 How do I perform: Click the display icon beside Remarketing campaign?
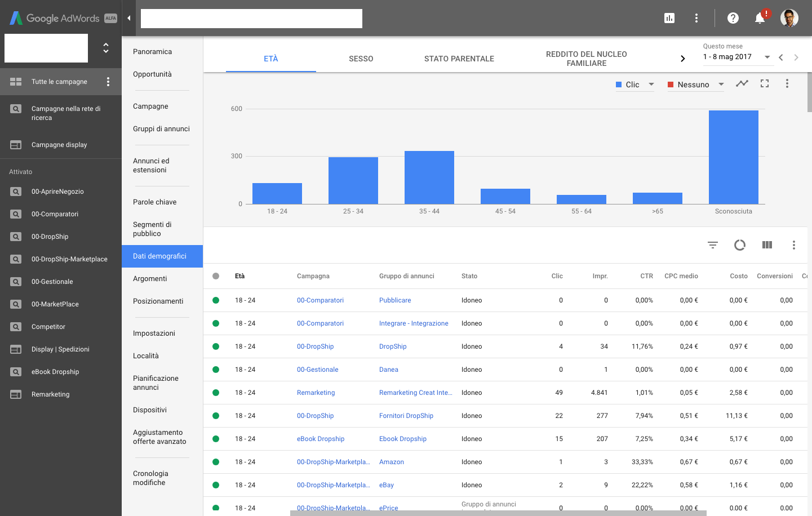click(16, 394)
